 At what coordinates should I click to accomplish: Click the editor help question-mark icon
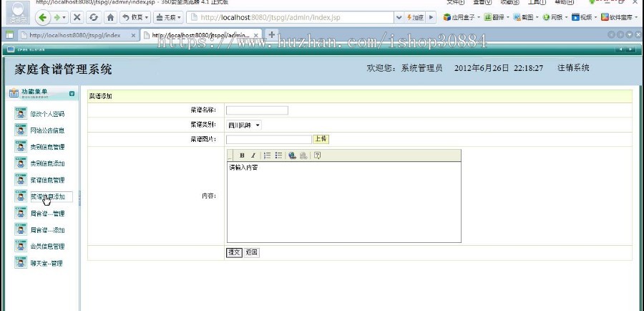(317, 155)
